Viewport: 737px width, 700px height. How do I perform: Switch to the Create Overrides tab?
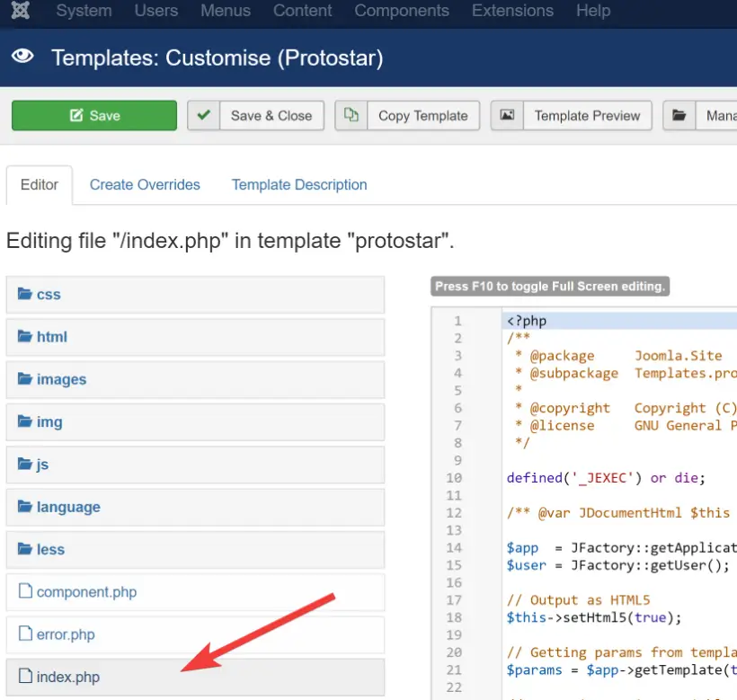coord(144,184)
